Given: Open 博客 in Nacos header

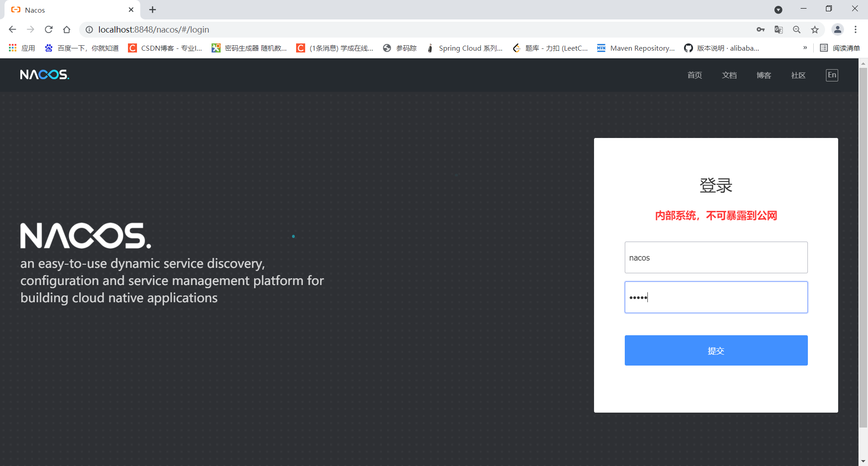Looking at the screenshot, I should tap(764, 75).
